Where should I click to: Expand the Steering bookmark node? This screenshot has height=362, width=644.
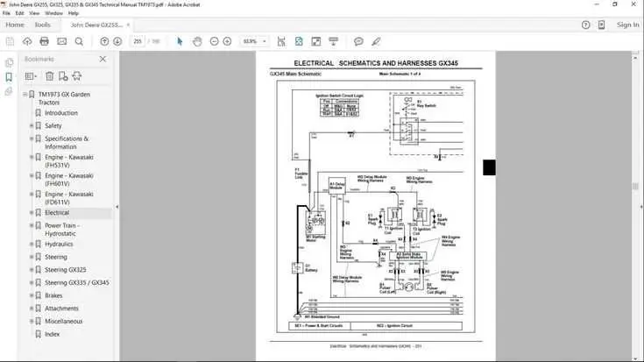(x=32, y=257)
